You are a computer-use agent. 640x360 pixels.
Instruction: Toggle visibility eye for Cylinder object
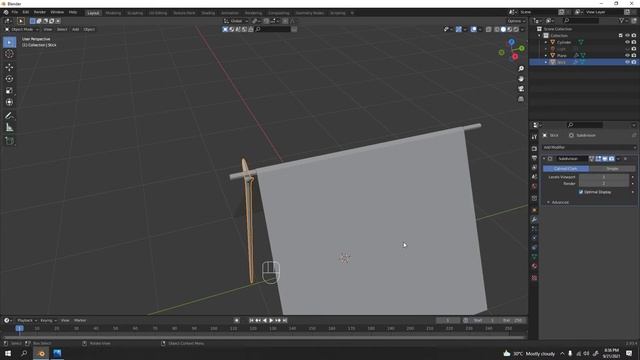coord(627,42)
